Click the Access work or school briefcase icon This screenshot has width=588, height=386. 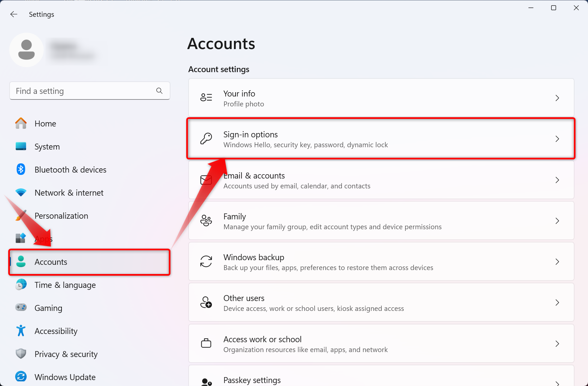206,343
